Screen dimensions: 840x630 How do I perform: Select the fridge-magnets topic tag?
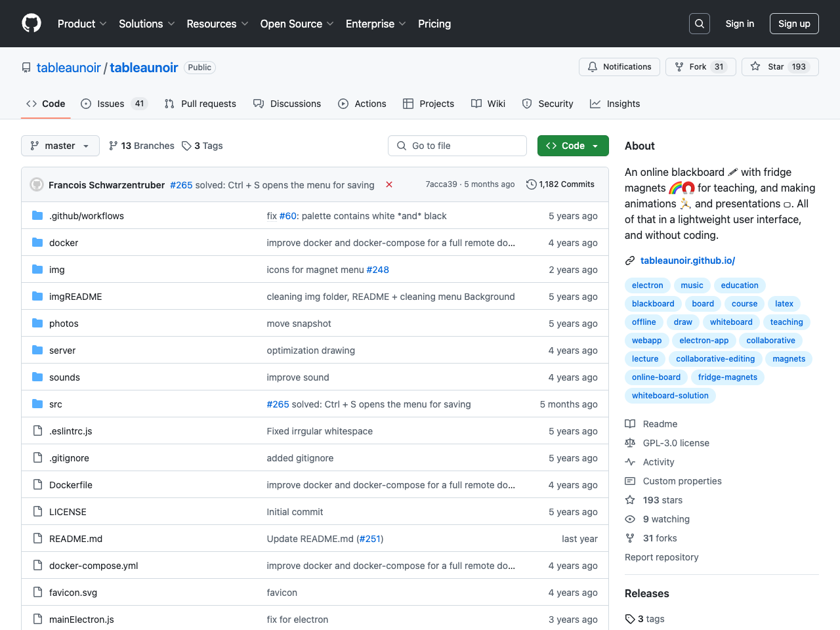[x=728, y=377]
